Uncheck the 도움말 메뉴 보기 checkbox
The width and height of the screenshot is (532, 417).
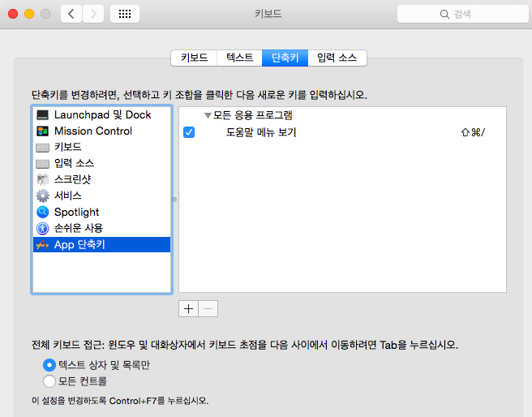point(189,131)
